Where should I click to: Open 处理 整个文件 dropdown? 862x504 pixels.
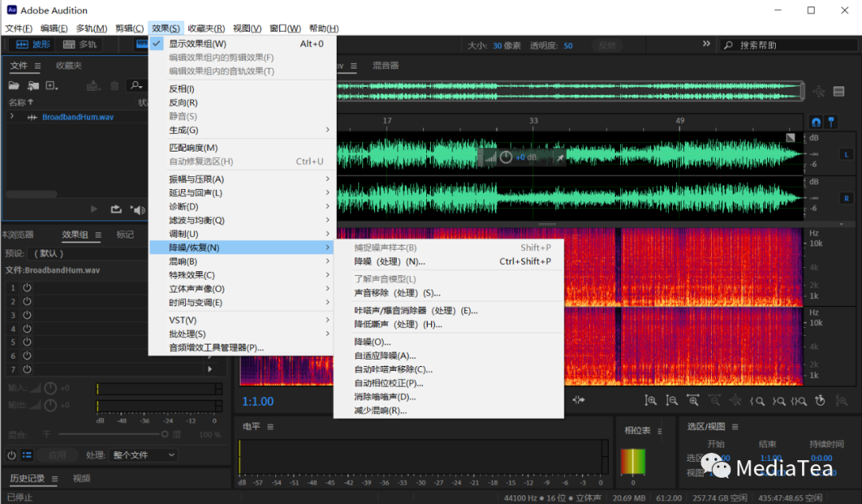144,455
